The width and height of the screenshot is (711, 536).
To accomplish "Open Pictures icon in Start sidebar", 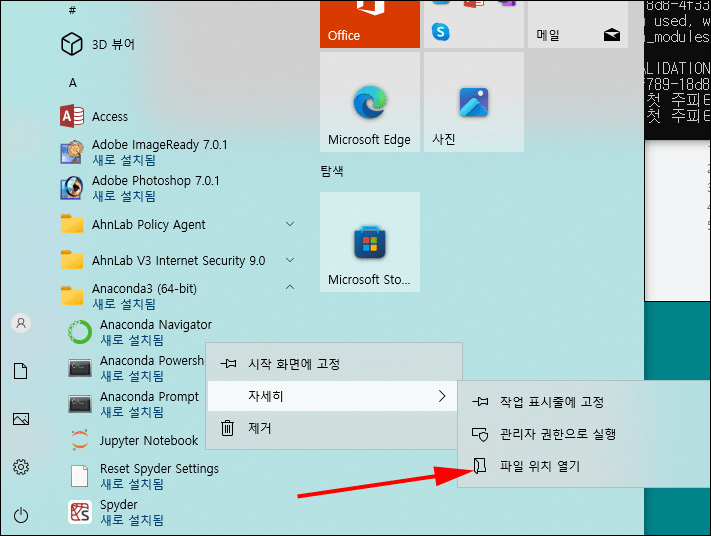I will pyautogui.click(x=21, y=419).
